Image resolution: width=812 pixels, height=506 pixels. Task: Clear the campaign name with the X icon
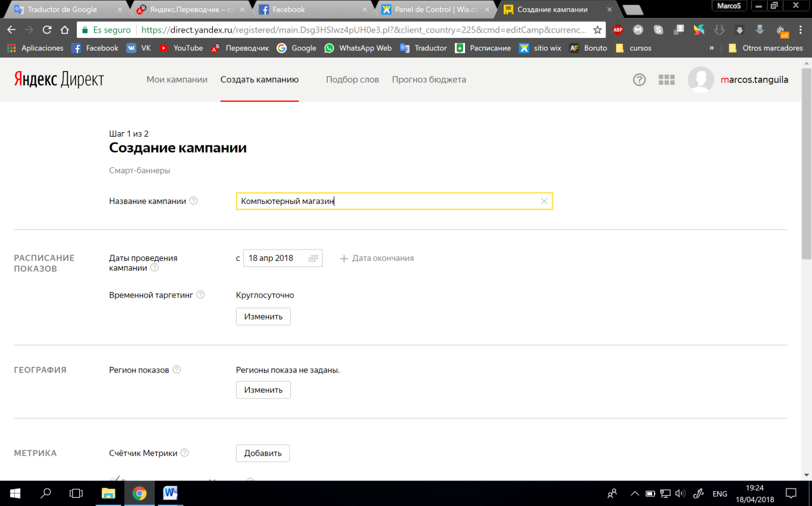[x=544, y=202]
